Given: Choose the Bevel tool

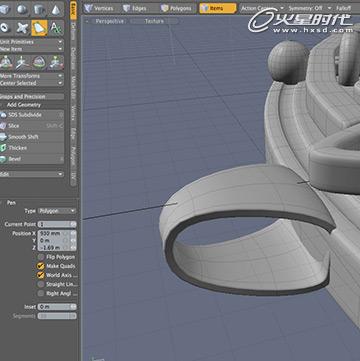Looking at the screenshot, I should pyautogui.click(x=32, y=159).
